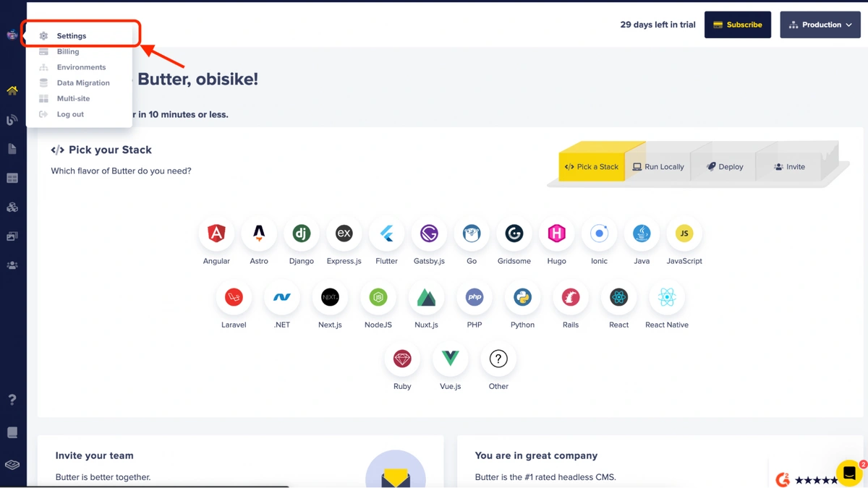This screenshot has width=868, height=488.
Task: Choose the Vue.js stack icon
Action: (x=450, y=359)
